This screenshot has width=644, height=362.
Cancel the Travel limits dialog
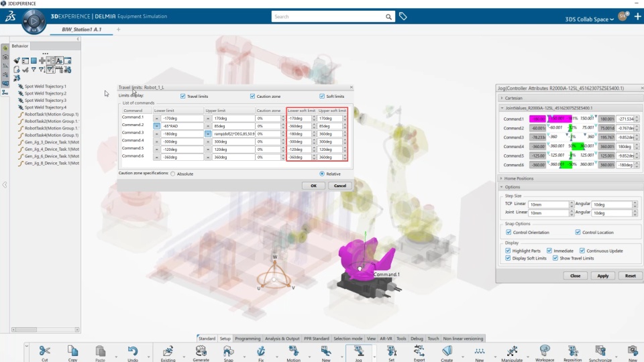tap(339, 186)
